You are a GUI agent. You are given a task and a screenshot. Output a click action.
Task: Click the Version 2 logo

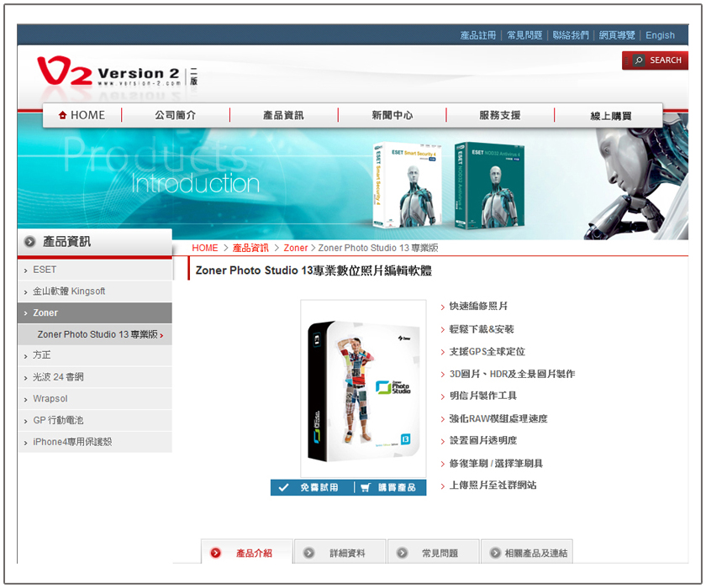tap(118, 71)
